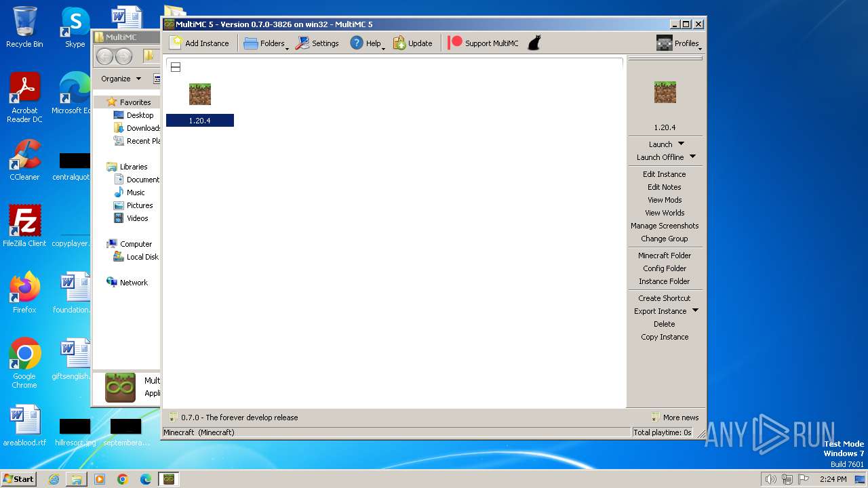Select the 1.20.4 grass block instance
Viewport: 868px width, 488px height.
click(x=200, y=94)
